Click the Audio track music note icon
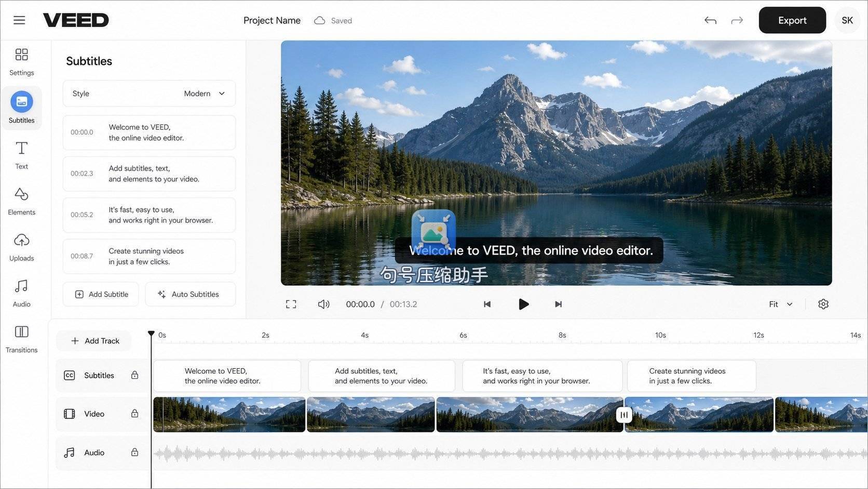Viewport: 868px width, 489px height. [x=70, y=453]
